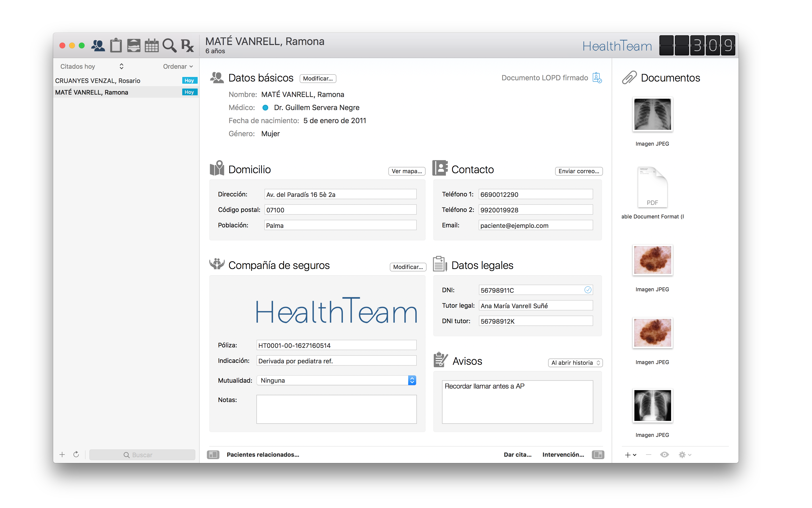
Task: Click the Teléfono 1 field
Action: pos(536,194)
